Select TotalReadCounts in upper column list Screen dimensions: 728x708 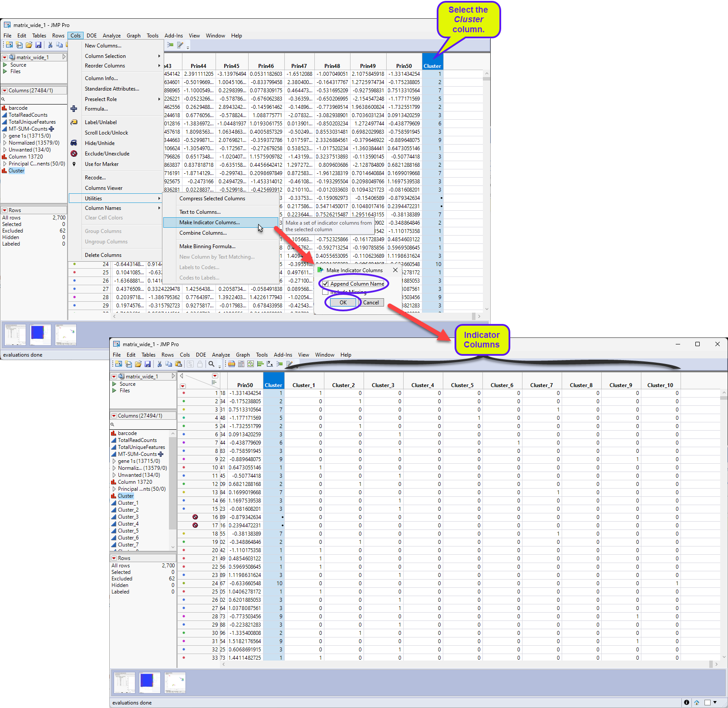[28, 115]
